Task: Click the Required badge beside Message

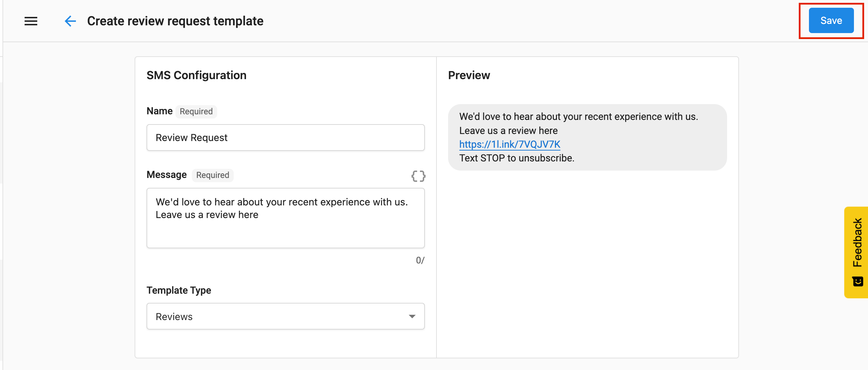Action: click(x=213, y=175)
